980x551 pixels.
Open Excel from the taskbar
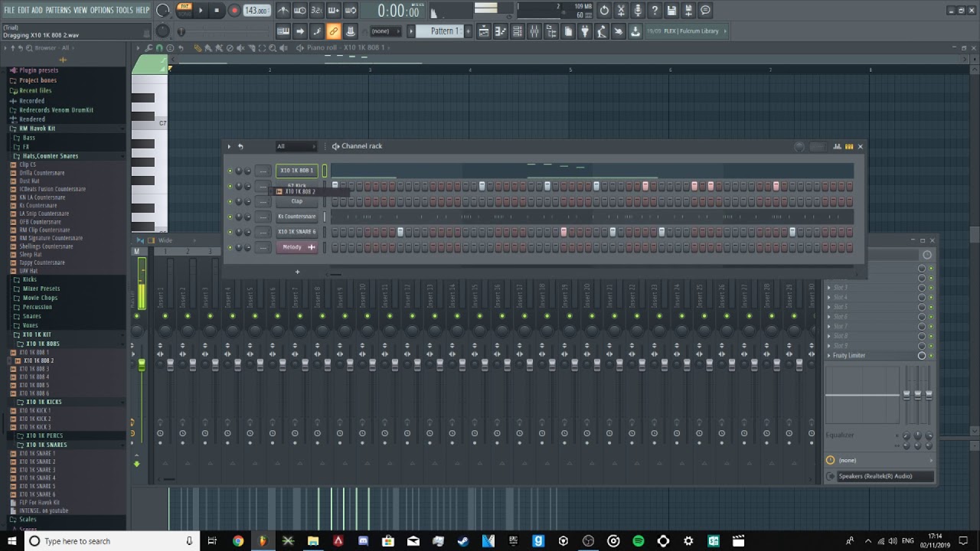pyautogui.click(x=713, y=541)
